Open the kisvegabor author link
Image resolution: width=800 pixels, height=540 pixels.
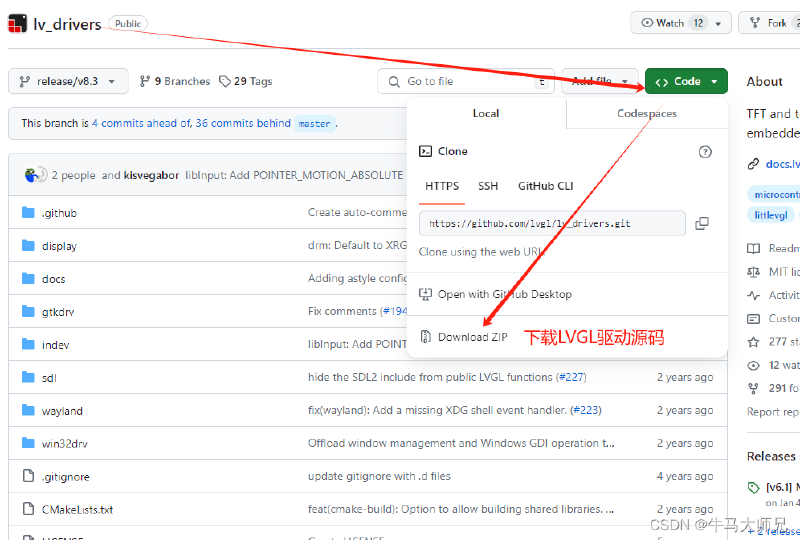point(151,175)
